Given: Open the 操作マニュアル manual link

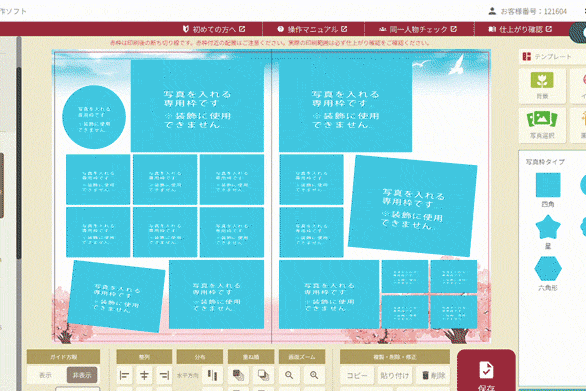Looking at the screenshot, I should point(312,29).
